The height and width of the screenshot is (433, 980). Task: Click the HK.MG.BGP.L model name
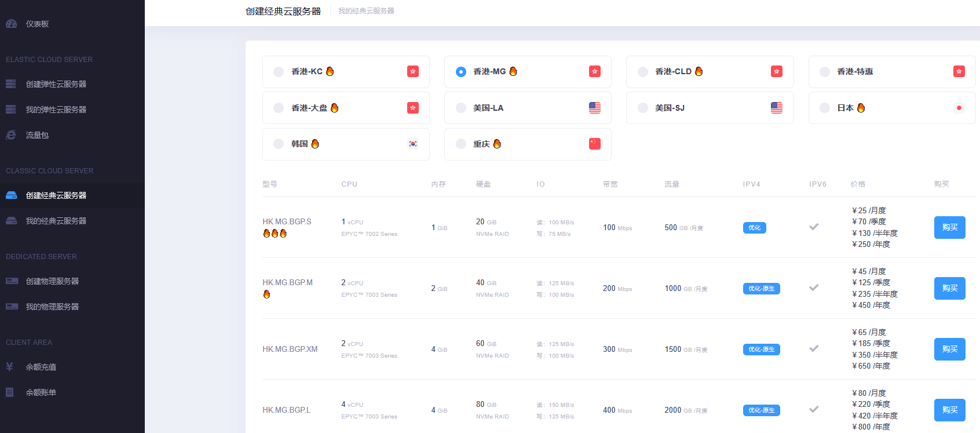tap(286, 410)
